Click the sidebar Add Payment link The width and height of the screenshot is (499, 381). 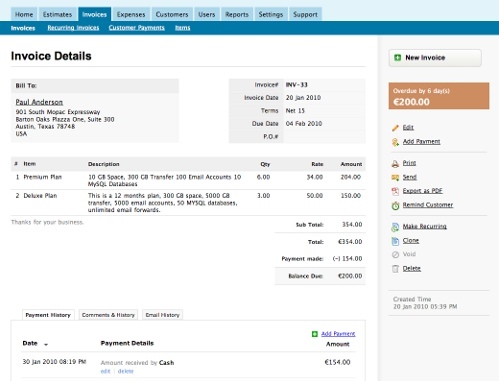point(421,141)
